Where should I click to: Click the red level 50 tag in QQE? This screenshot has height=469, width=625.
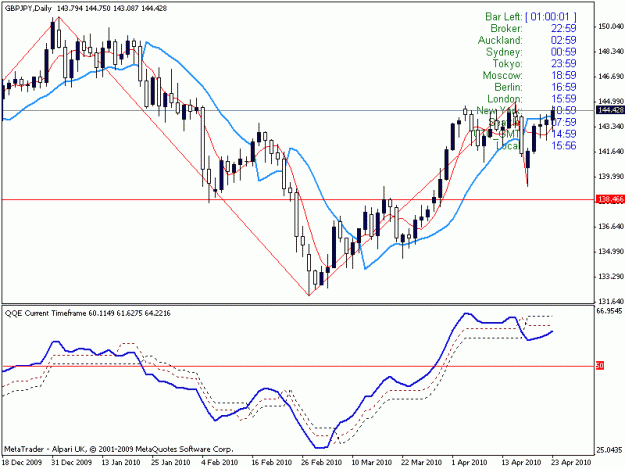(600, 365)
